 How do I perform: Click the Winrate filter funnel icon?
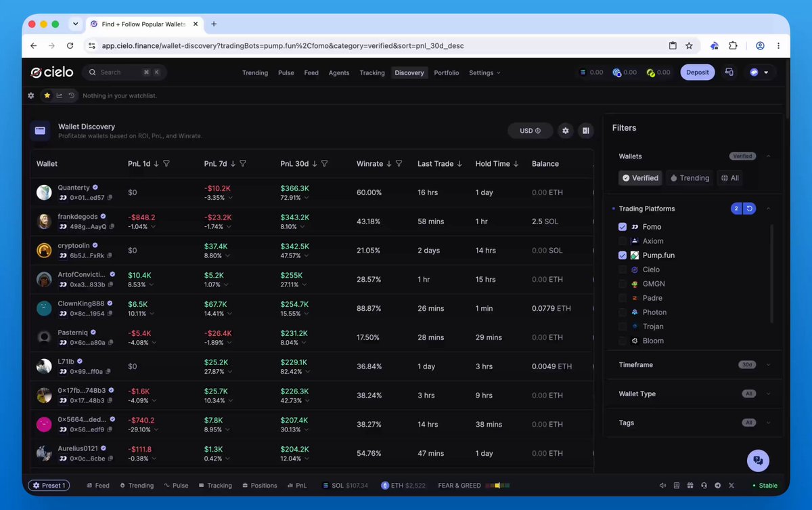[x=399, y=164]
